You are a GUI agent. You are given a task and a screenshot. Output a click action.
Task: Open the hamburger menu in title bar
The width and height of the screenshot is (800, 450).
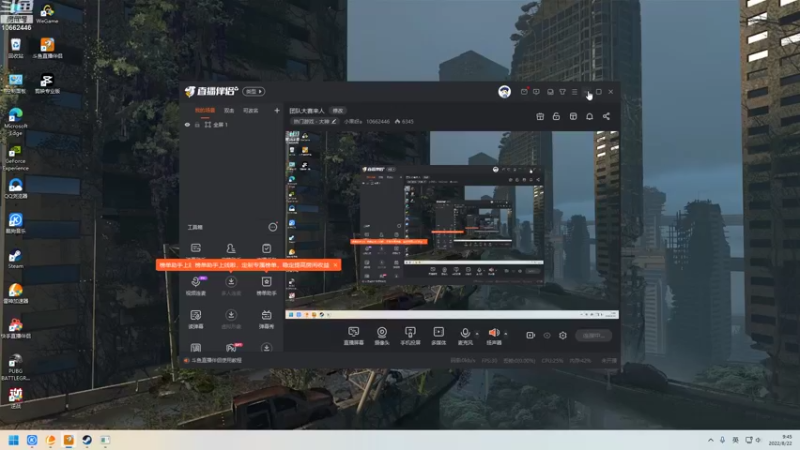pos(574,92)
